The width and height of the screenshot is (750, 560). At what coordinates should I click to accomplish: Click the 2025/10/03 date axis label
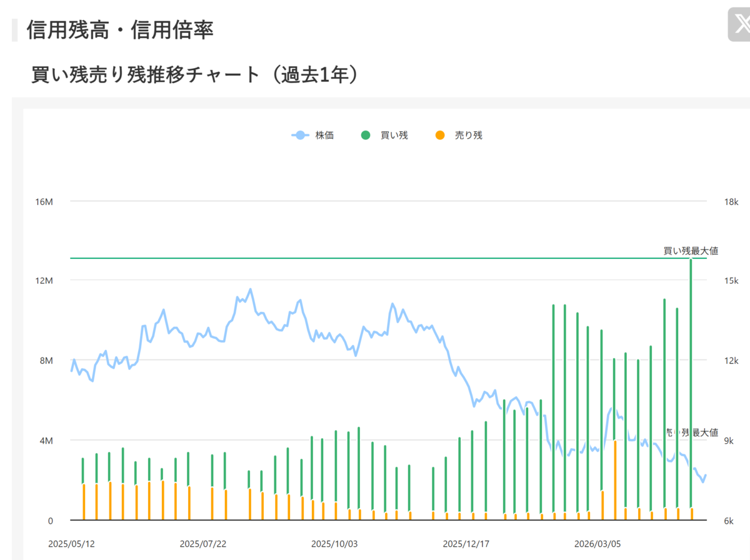tap(335, 544)
